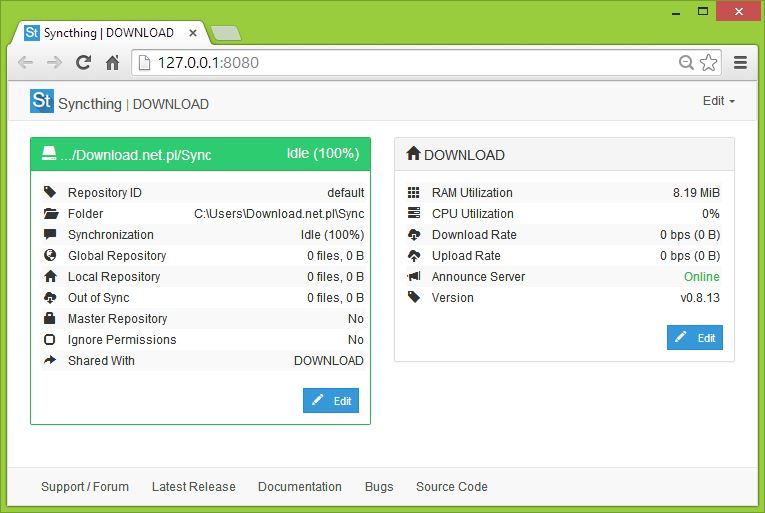Image resolution: width=765 pixels, height=513 pixels.
Task: Open a new browser tab
Action: point(226,33)
